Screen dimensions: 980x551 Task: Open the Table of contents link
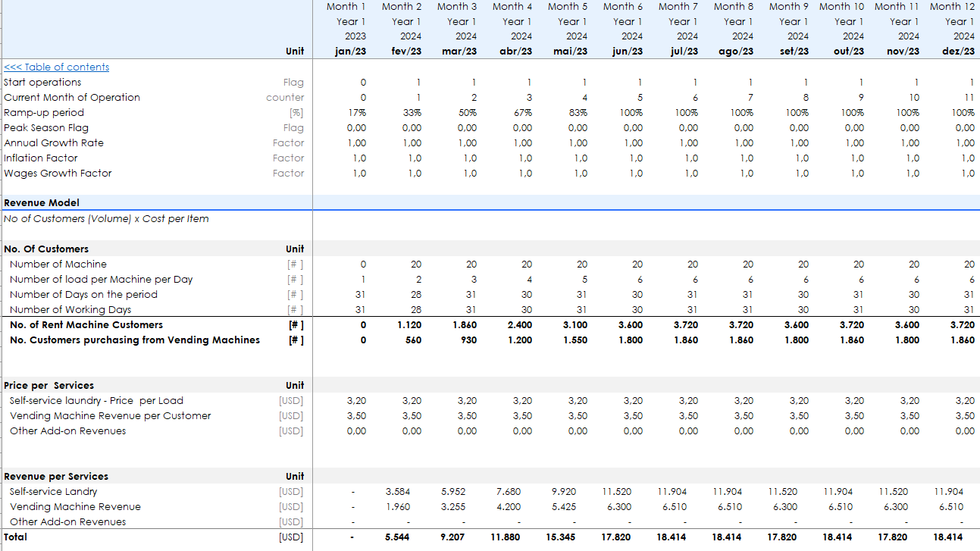57,67
